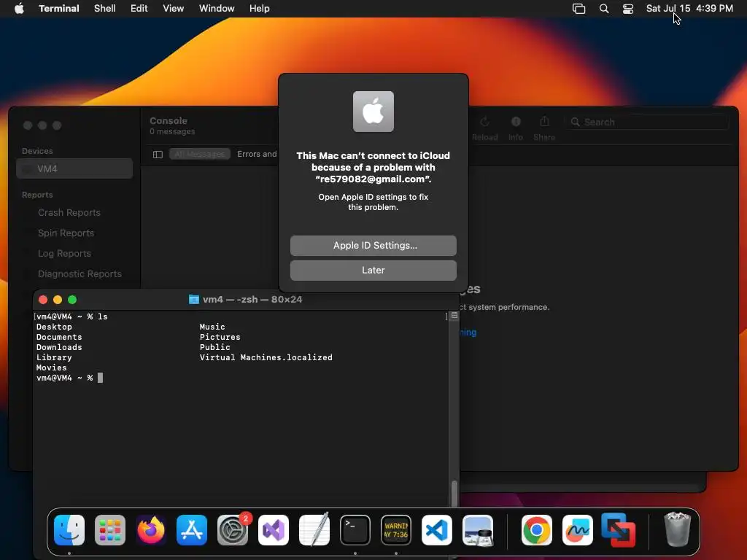
Task: Open Diagnostic Reports in Console sidebar
Action: pyautogui.click(x=80, y=274)
